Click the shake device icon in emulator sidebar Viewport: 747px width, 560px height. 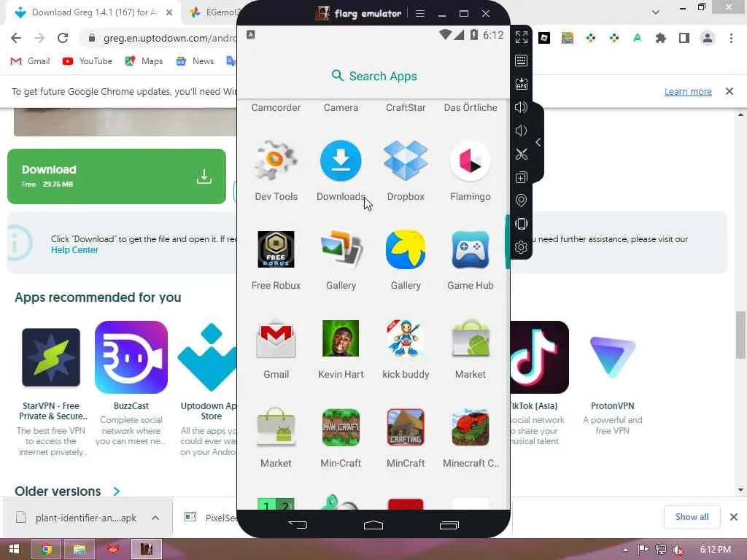click(521, 224)
